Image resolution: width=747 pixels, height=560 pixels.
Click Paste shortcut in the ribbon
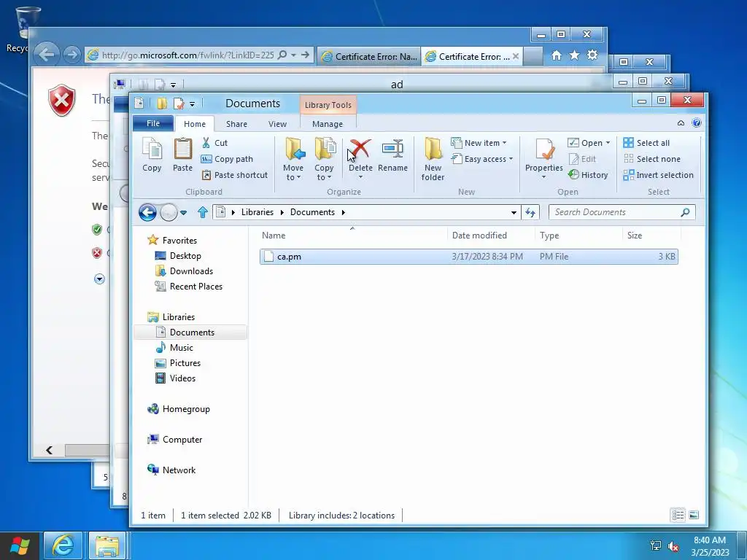tap(235, 175)
